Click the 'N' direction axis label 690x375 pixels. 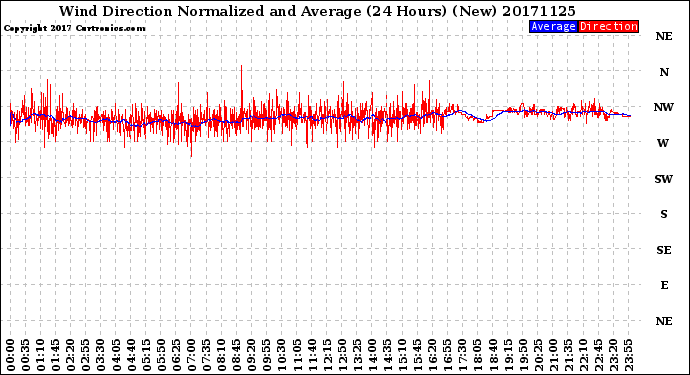[x=664, y=72]
